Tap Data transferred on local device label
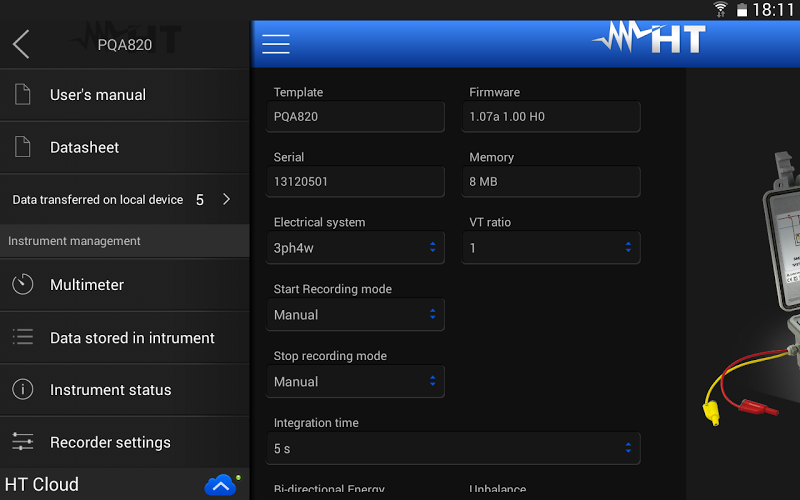The height and width of the screenshot is (500, 800). 97,199
